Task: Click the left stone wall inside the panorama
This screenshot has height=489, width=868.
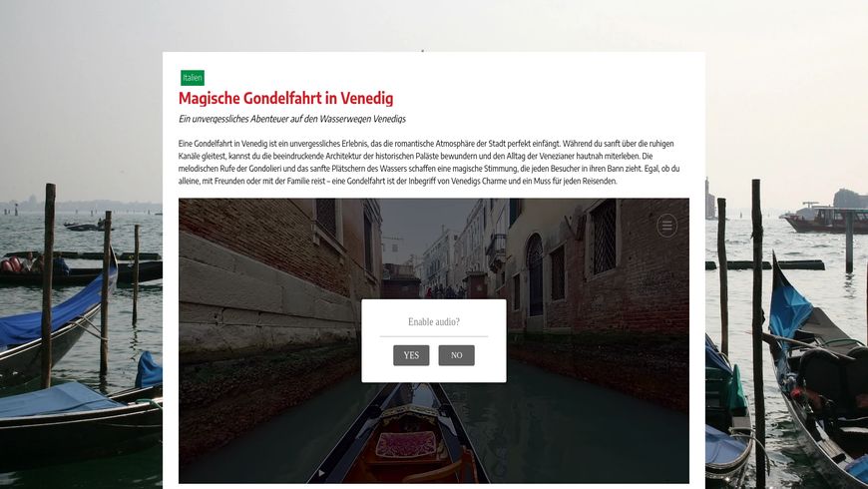Action: point(265,288)
